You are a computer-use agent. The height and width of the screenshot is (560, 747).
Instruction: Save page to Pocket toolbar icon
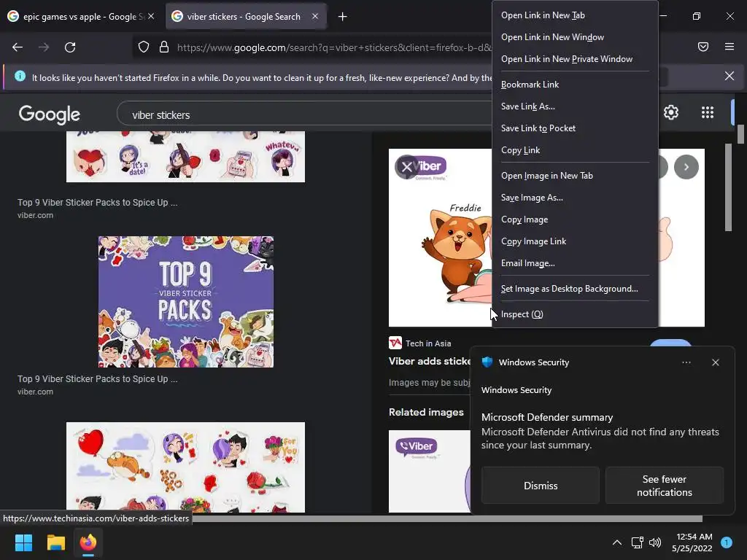pos(703,47)
